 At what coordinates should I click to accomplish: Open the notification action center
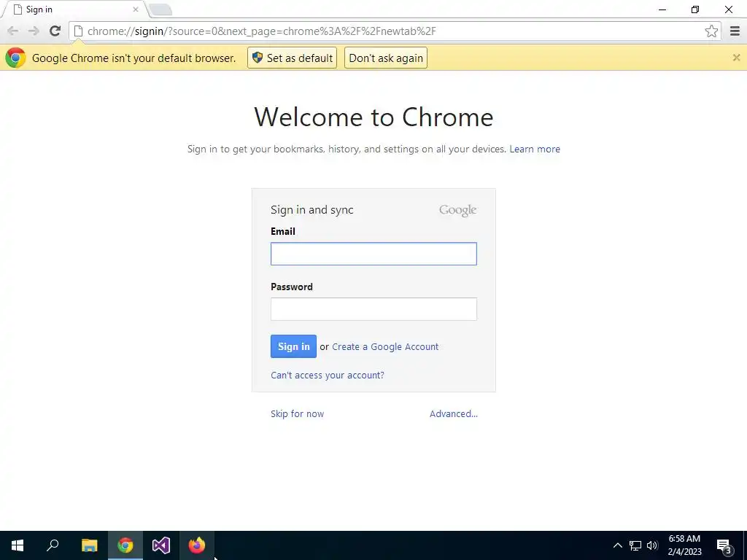click(724, 545)
